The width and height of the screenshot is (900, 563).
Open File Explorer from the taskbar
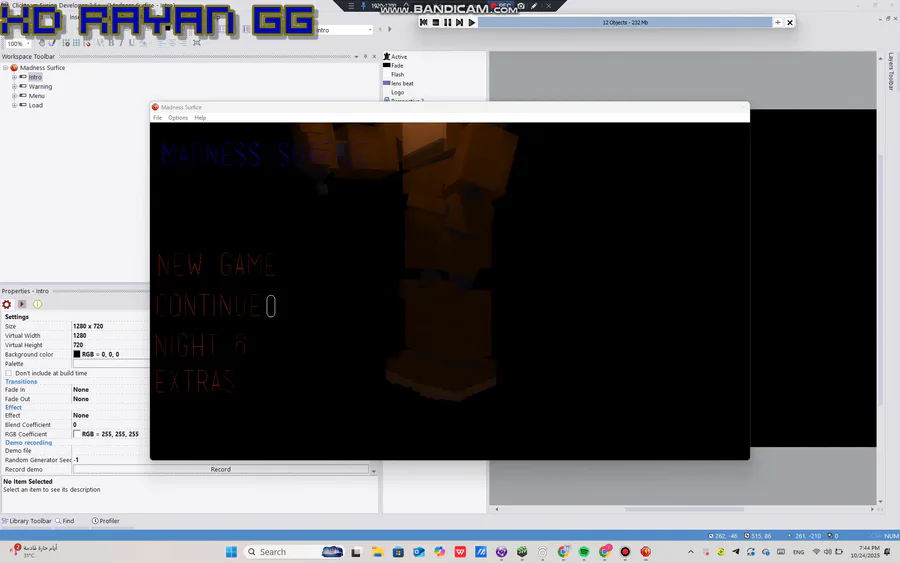tap(377, 552)
